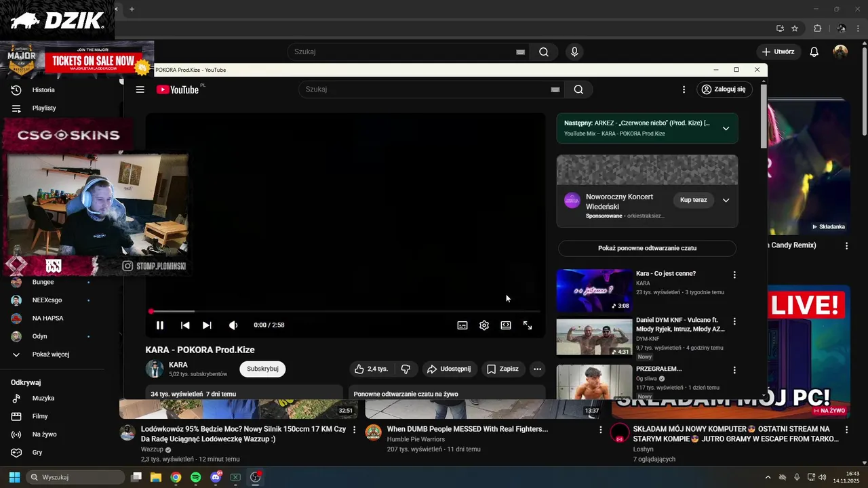Open options for the PRZEGRAŁEM... video
868x488 pixels.
point(734,371)
